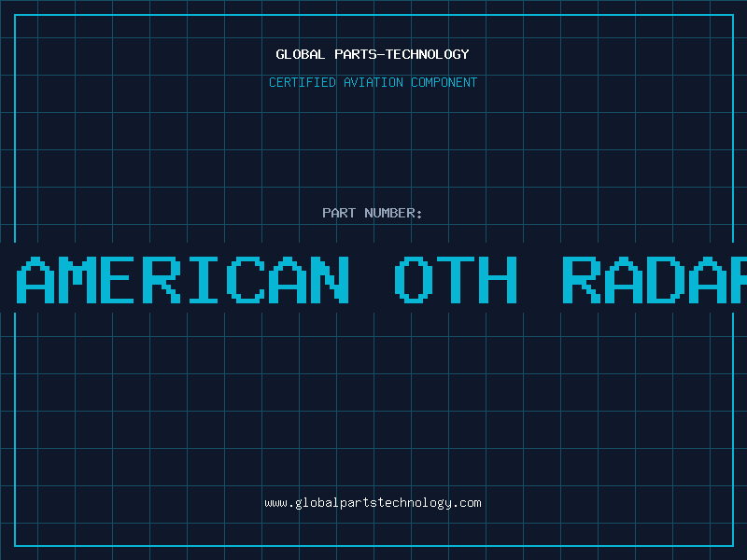This screenshot has width=747, height=560.
Task: Click the letter H in OTH
Action: point(498,280)
